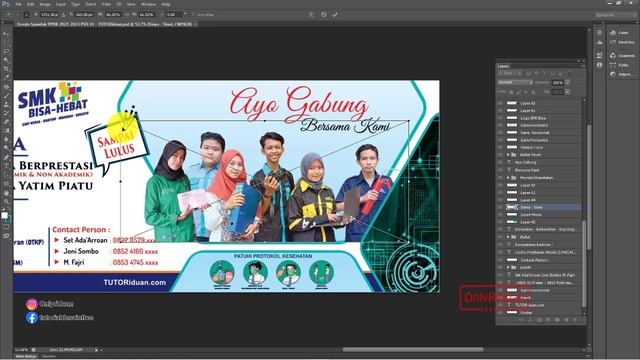Image resolution: width=640 pixels, height=360 pixels.
Task: Select the Brush tool
Action: 6,96
